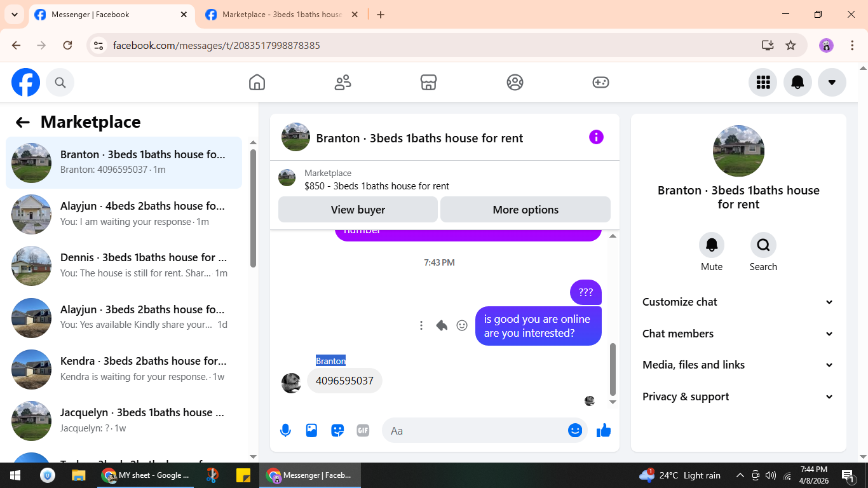Image resolution: width=868 pixels, height=488 pixels.
Task: Go back with the Marketplace back arrow
Action: coord(23,122)
